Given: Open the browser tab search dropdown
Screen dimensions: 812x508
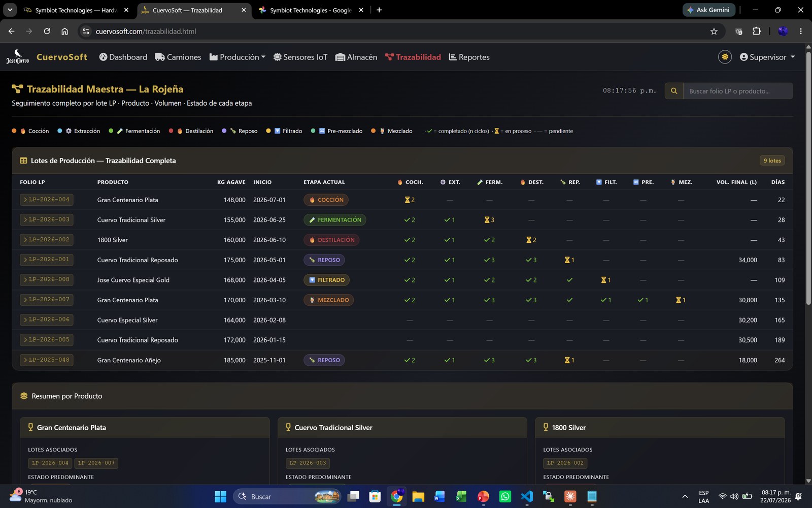Looking at the screenshot, I should 10,10.
